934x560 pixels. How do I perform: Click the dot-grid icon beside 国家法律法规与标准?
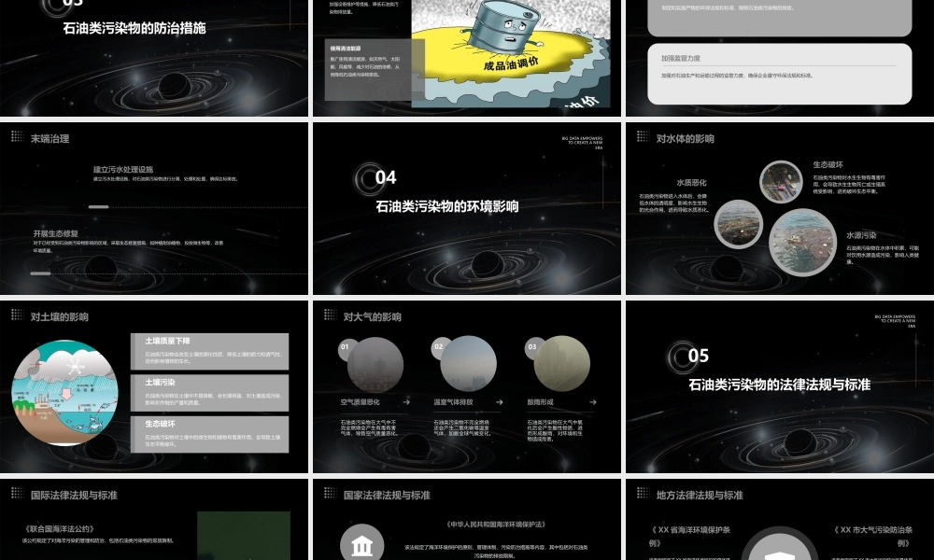(330, 493)
